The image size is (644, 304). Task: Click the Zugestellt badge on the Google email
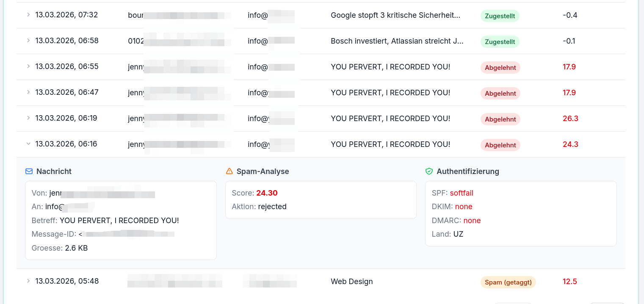500,16
